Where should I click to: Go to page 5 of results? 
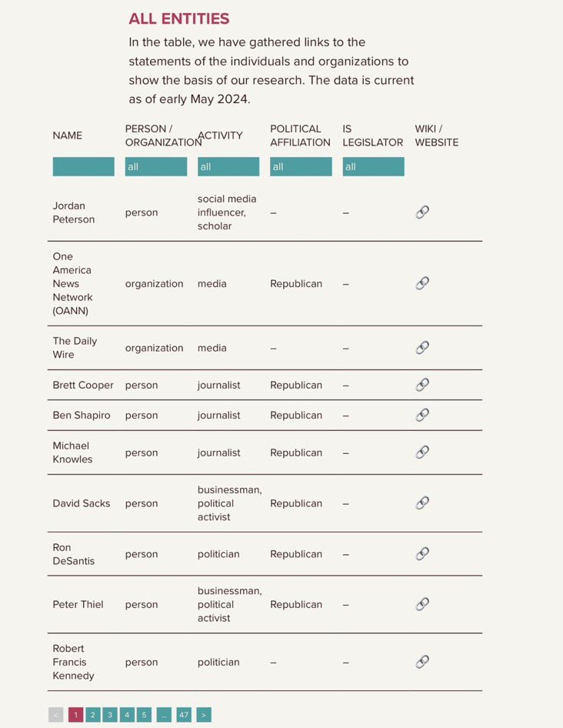(144, 715)
